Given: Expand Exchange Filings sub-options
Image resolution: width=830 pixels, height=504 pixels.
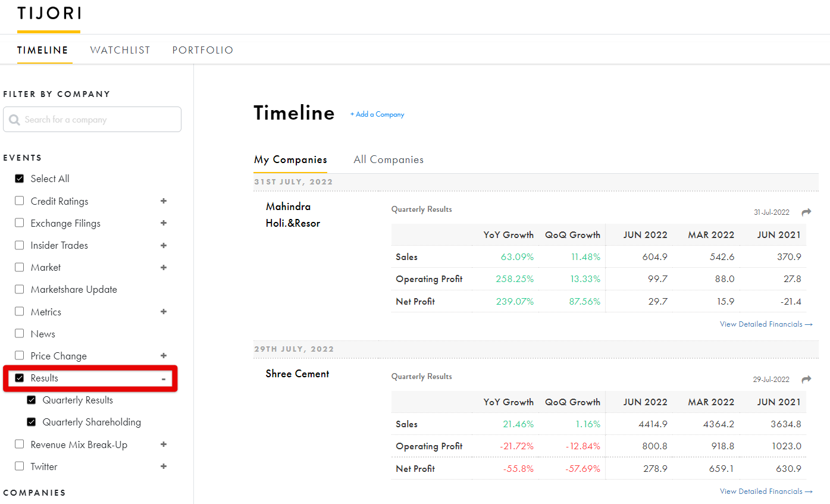Looking at the screenshot, I should click(x=164, y=223).
